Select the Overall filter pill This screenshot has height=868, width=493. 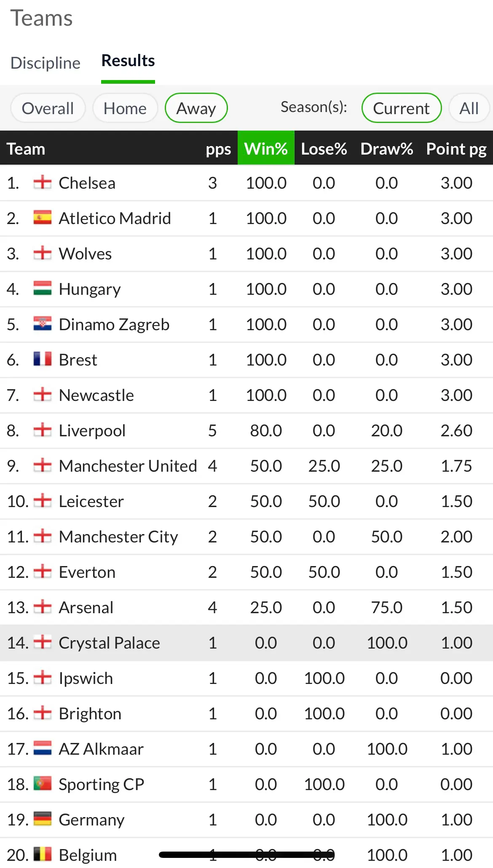click(48, 108)
